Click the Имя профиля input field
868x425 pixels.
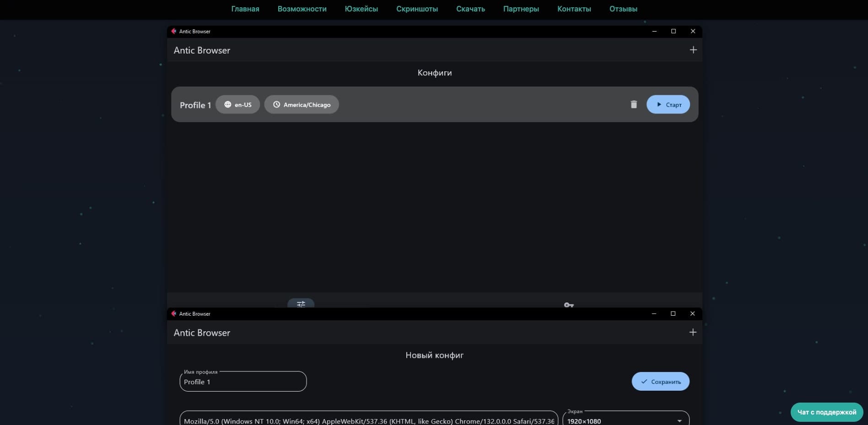(243, 382)
